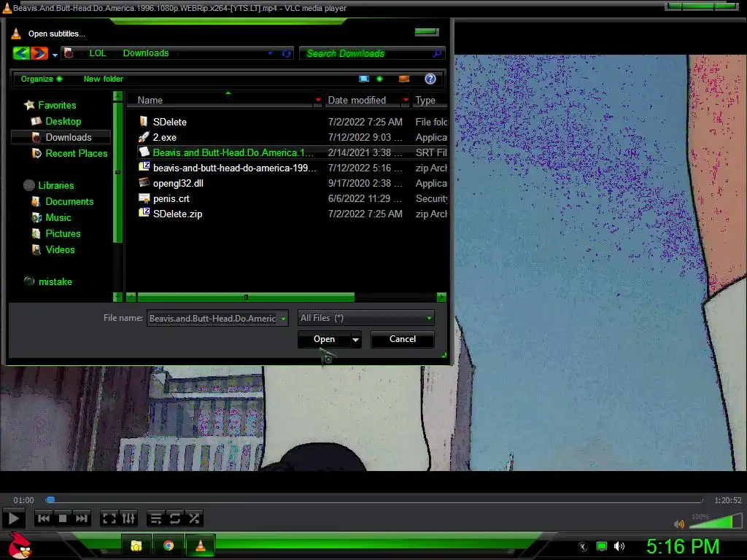Screen dimensions: 747x560
Task: Click the Cancel button
Action: pos(403,339)
